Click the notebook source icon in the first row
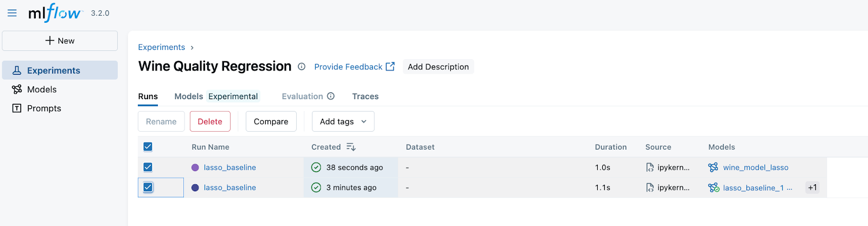 click(x=650, y=167)
